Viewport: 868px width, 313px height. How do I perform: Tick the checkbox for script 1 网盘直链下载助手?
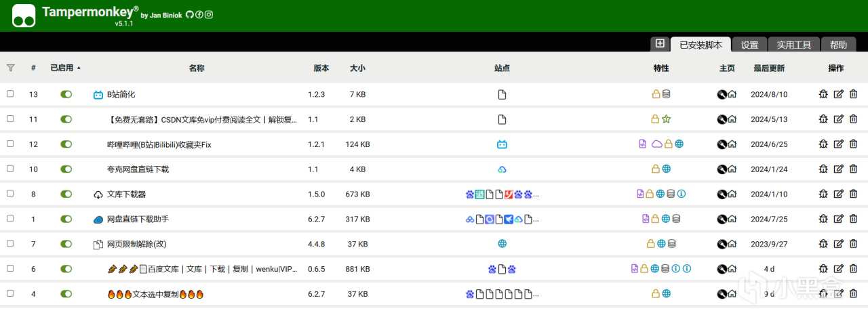tap(10, 219)
